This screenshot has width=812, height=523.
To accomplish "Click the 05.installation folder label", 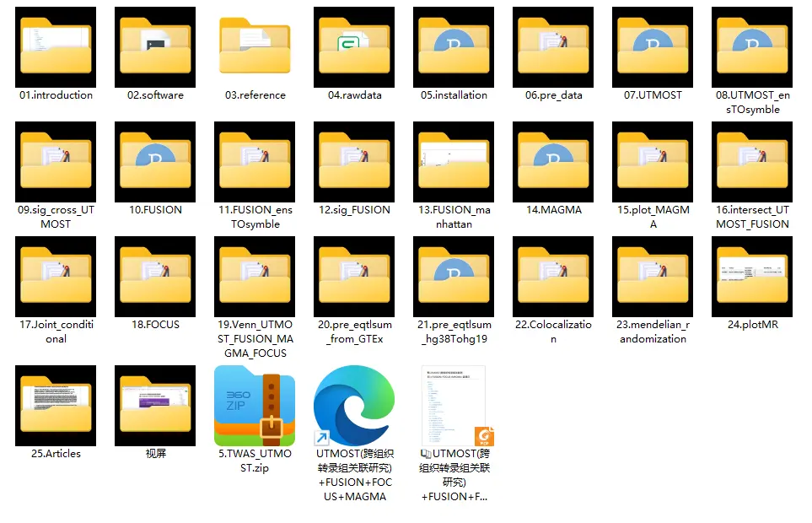I will click(x=454, y=95).
